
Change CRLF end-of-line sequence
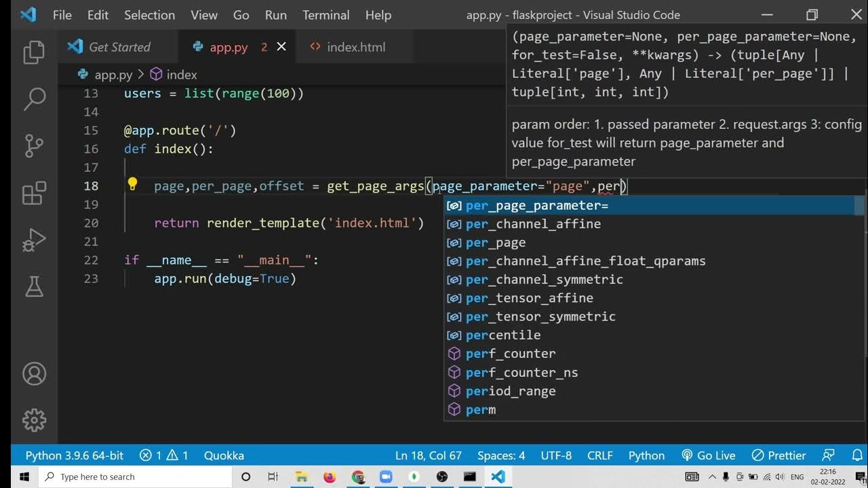pos(599,455)
